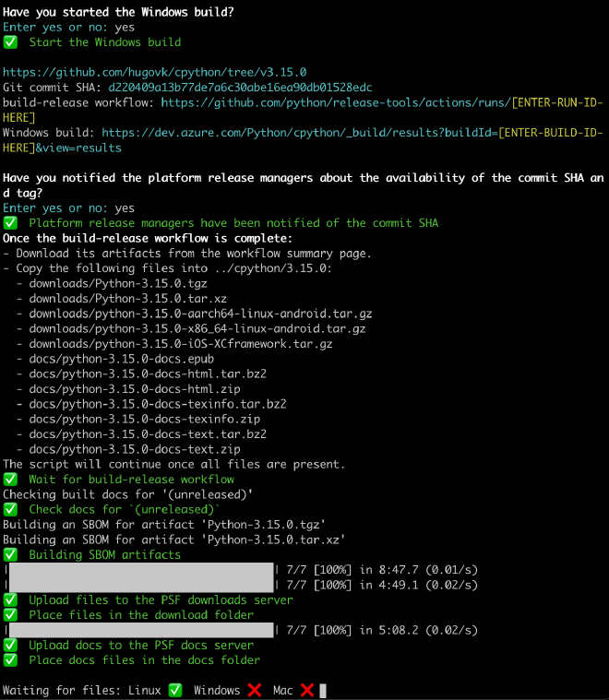Click the [ENTER-RUN-ID- placeholder text
Image resolution: width=609 pixels, height=700 pixels.
point(557,102)
